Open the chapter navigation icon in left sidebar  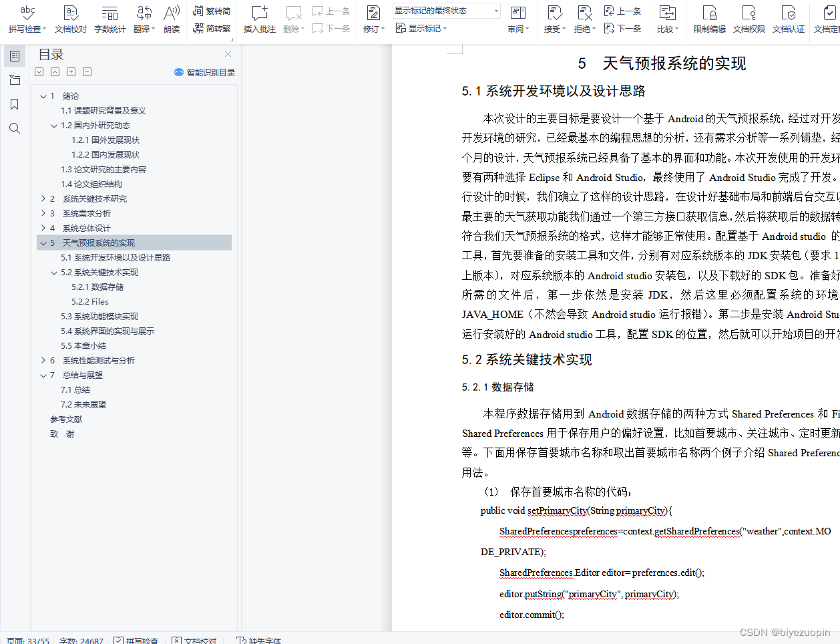pyautogui.click(x=15, y=80)
